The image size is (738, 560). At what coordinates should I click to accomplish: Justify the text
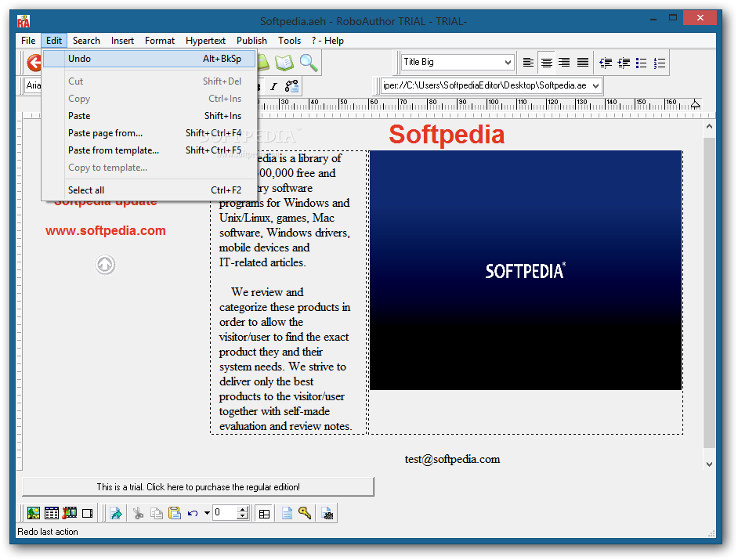tap(582, 62)
